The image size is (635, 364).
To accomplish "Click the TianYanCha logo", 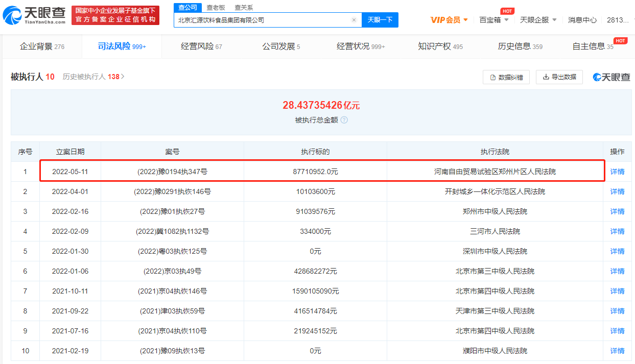I will 34,15.
